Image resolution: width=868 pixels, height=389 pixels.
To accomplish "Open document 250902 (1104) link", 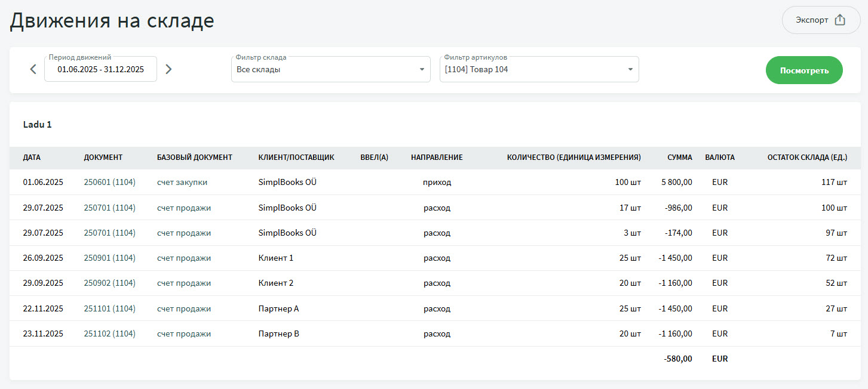I will point(109,283).
